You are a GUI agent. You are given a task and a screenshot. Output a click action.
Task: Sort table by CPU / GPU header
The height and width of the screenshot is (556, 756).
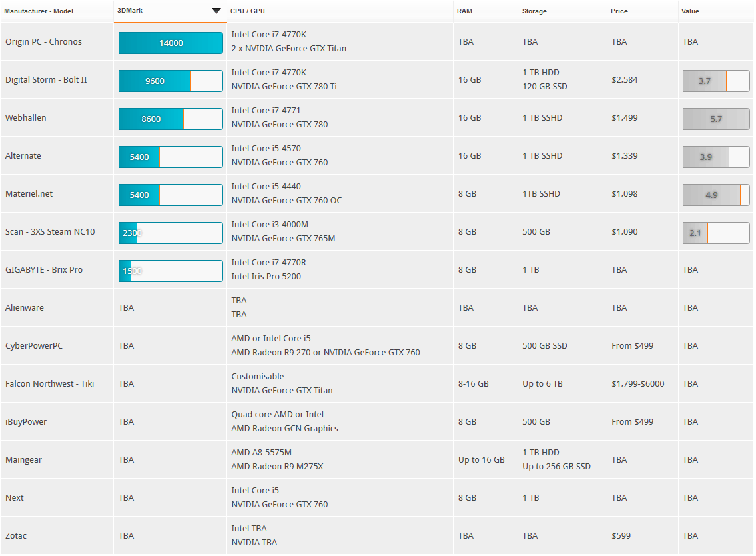(x=247, y=11)
